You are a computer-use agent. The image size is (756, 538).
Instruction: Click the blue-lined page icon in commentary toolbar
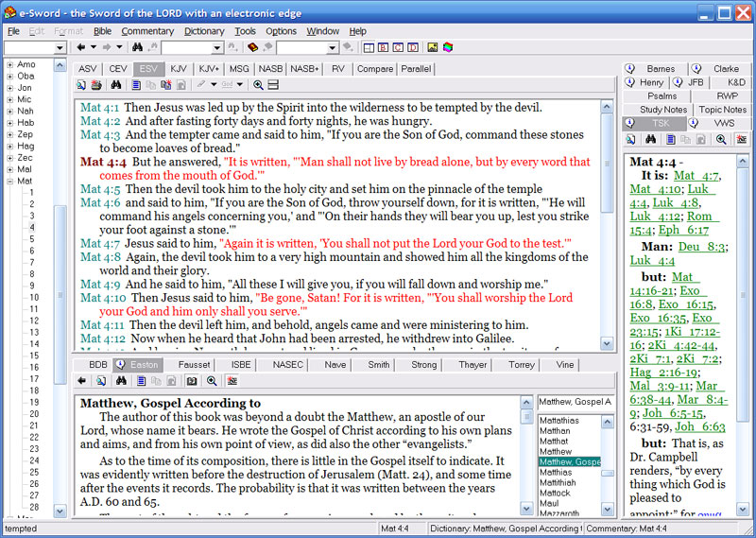tap(671, 139)
